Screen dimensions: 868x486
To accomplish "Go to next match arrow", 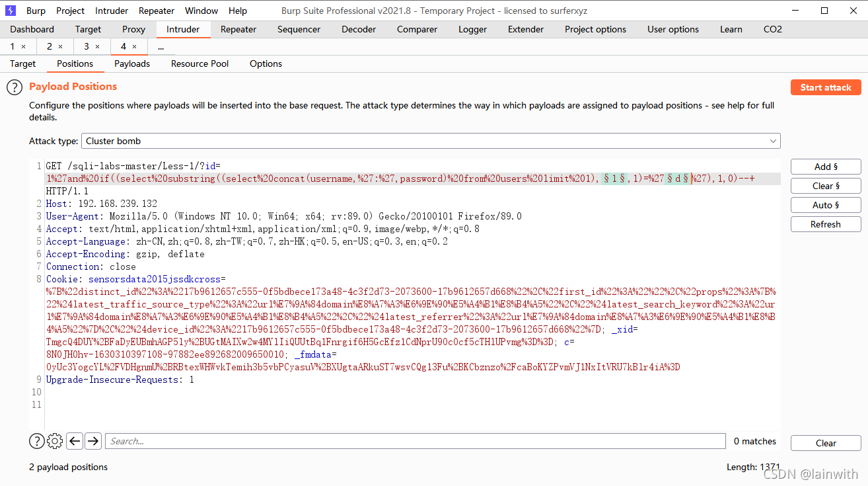I will pyautogui.click(x=93, y=441).
